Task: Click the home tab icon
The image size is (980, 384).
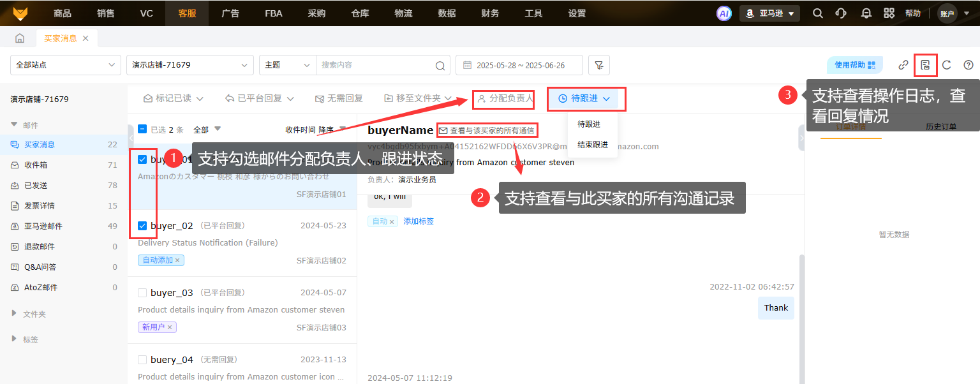Action: [x=20, y=38]
